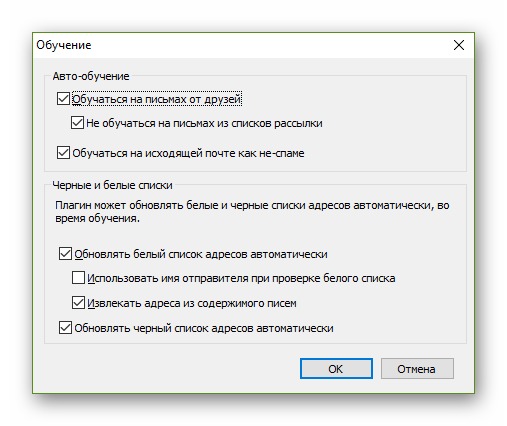
Task: Uncheck the 'Не обучаться на письмах из списков рассылки' box
Action: [77, 123]
